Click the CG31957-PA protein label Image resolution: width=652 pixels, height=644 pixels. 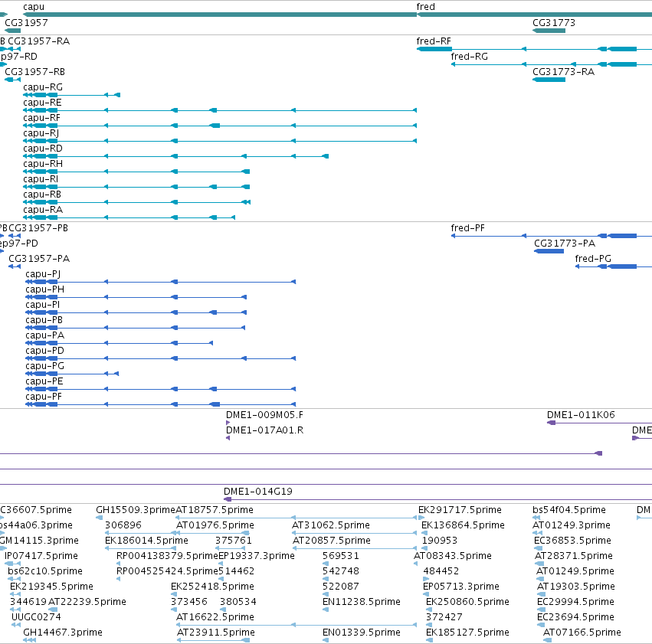tap(39, 259)
